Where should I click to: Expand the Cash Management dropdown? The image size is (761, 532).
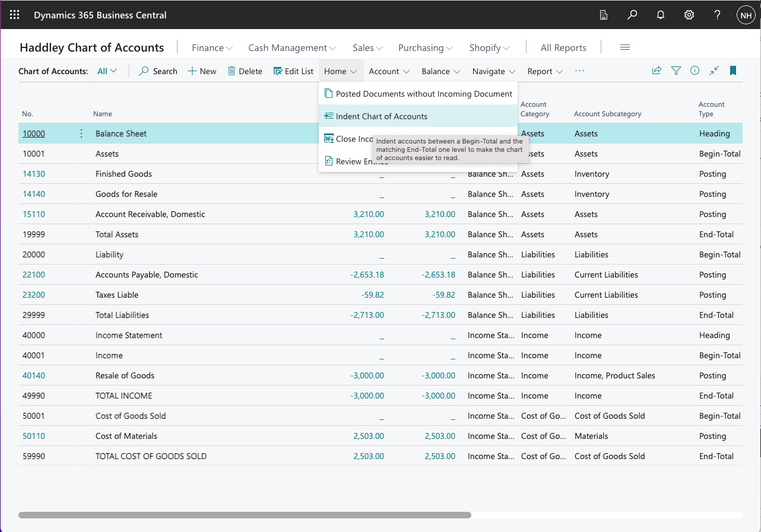pyautogui.click(x=292, y=47)
